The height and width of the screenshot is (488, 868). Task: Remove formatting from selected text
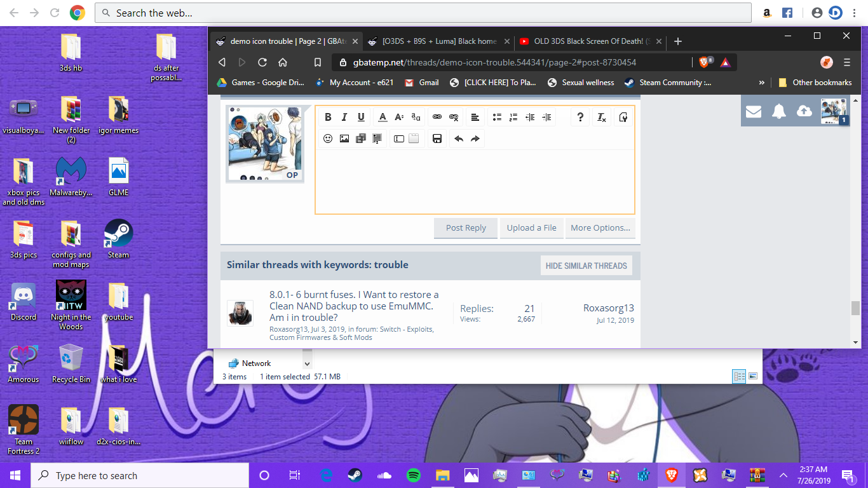(x=601, y=117)
